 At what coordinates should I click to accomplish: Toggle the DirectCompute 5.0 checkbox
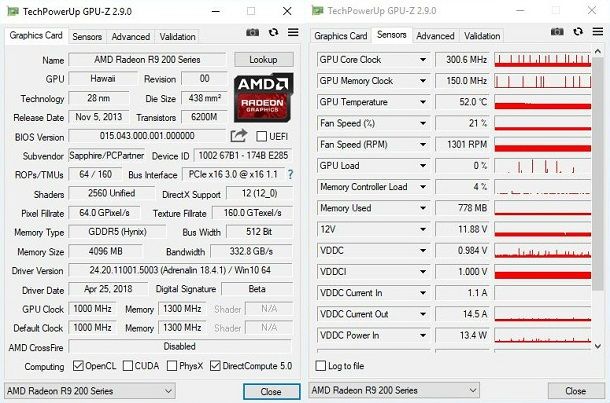[x=215, y=366]
